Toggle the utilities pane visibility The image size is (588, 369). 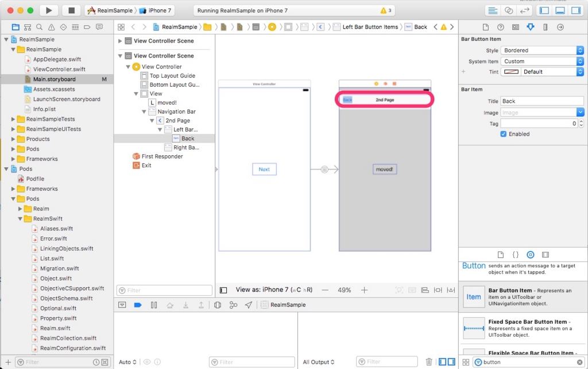point(575,10)
